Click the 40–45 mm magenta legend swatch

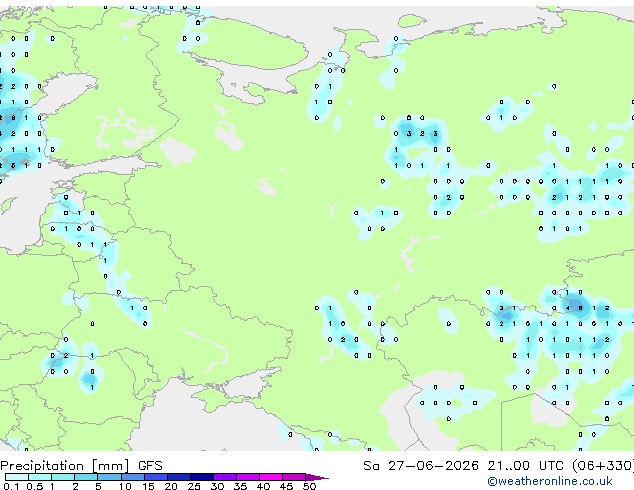(271, 477)
